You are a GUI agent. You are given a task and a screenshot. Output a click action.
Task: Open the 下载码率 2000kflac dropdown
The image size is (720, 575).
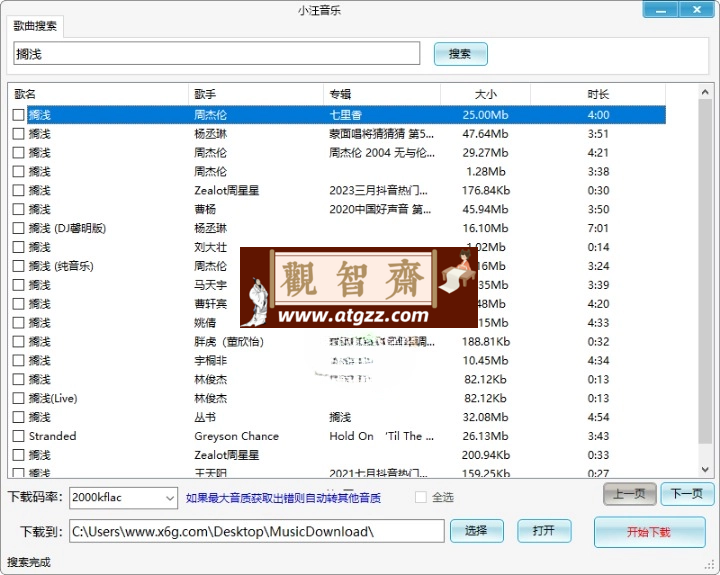[x=124, y=498]
